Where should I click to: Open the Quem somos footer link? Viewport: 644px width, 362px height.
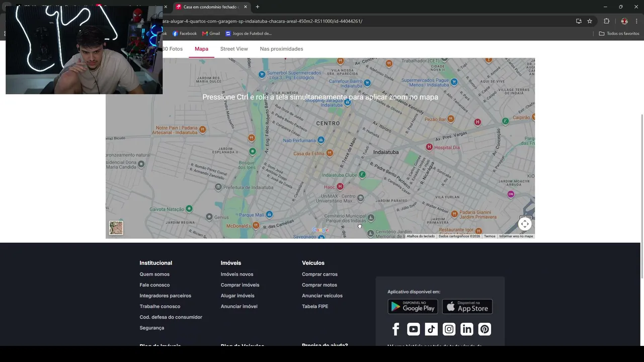click(x=154, y=275)
